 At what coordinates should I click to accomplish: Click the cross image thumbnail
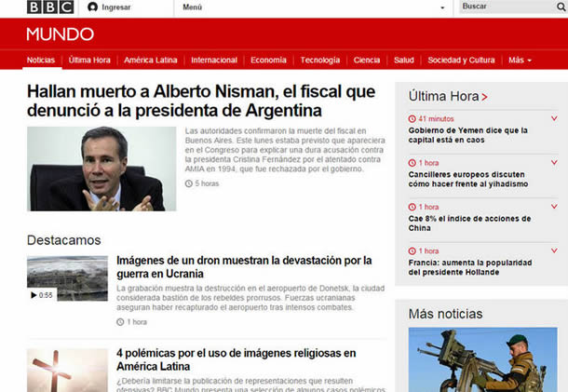67,371
